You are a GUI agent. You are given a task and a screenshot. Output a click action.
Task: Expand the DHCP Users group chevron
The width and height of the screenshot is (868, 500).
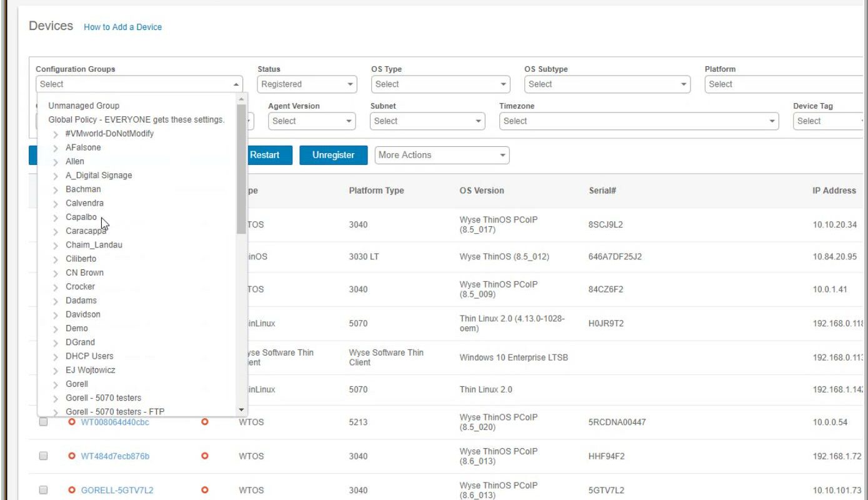(x=56, y=356)
